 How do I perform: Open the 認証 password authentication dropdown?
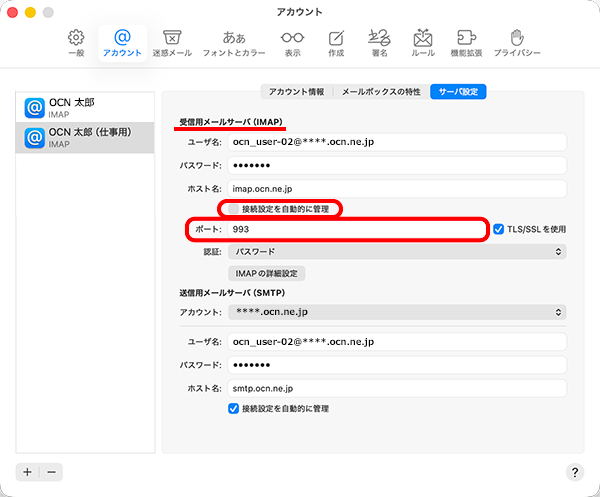(397, 251)
